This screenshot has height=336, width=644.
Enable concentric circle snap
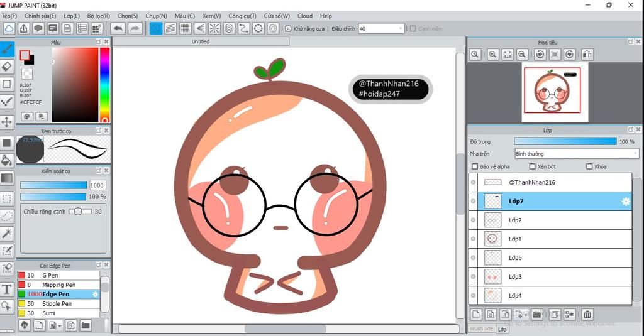pos(229,29)
